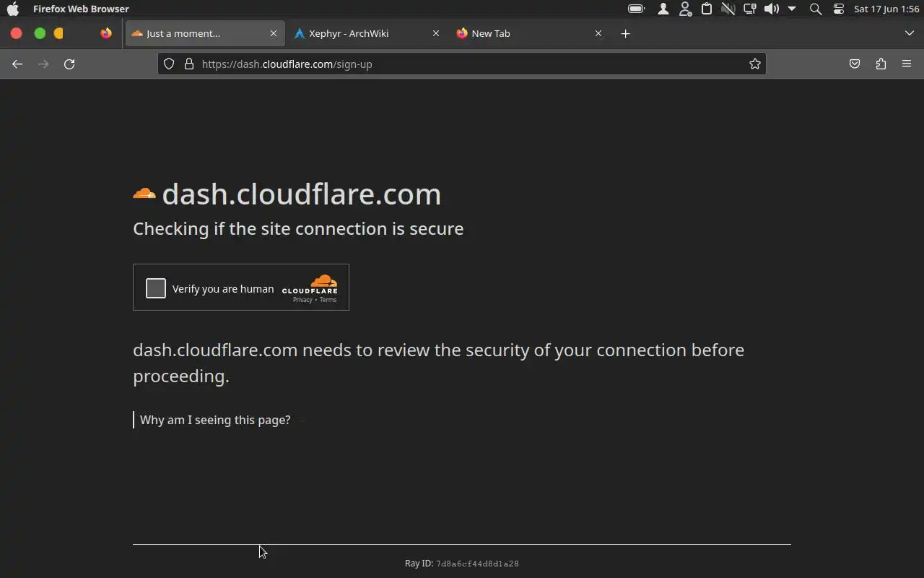The image size is (924, 578).
Task: Click the orange cloud icon beside heading
Action: (144, 194)
